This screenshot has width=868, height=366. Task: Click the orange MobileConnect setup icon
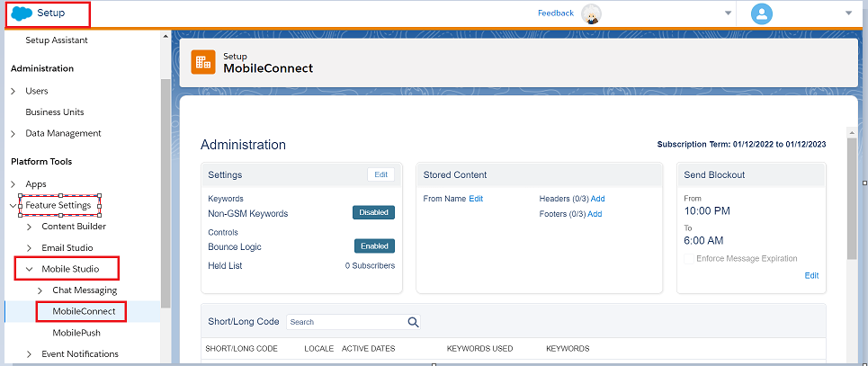pyautogui.click(x=203, y=62)
